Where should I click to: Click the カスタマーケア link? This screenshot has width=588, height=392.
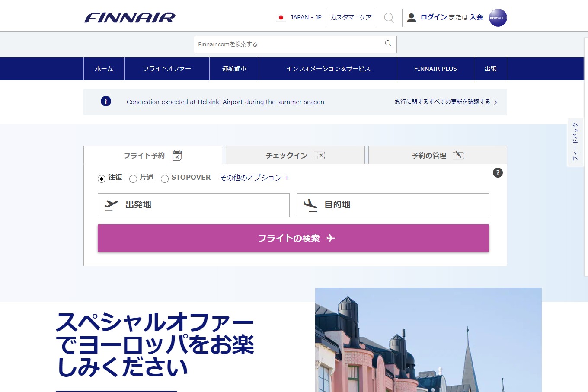pos(351,17)
